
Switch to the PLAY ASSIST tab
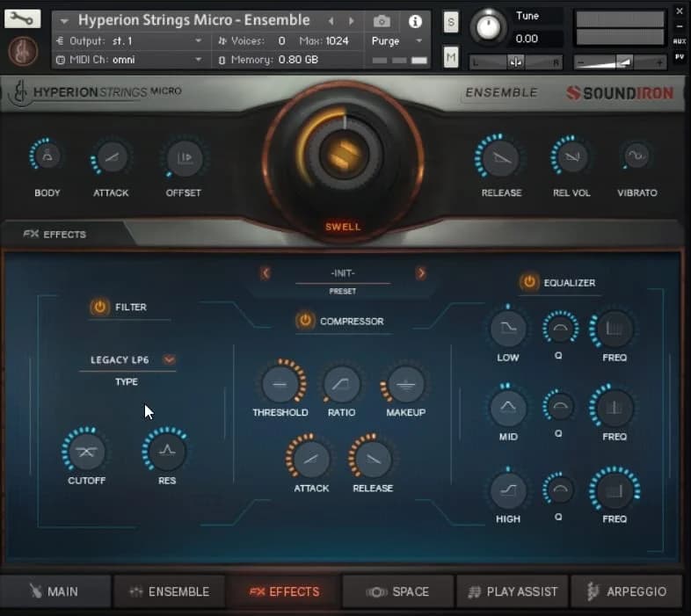click(513, 591)
